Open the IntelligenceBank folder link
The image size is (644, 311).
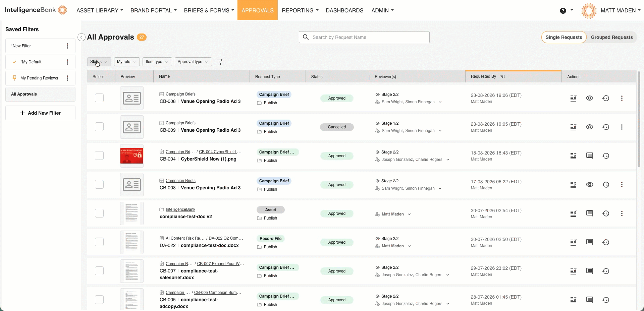[180, 209]
